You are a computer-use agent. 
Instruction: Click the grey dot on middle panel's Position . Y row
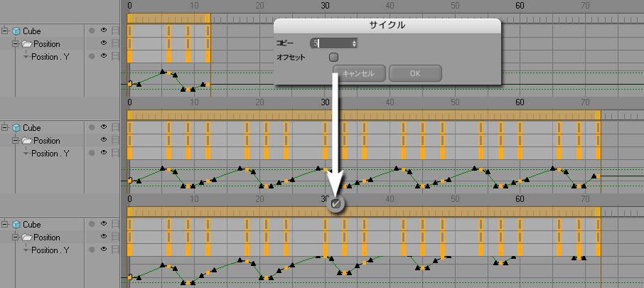coord(92,153)
